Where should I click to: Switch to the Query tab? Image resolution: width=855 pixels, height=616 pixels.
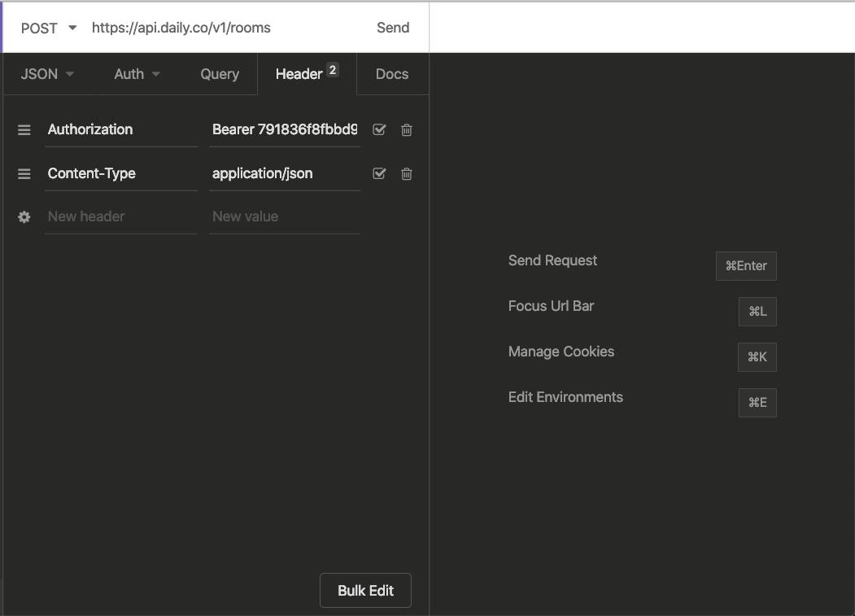219,73
